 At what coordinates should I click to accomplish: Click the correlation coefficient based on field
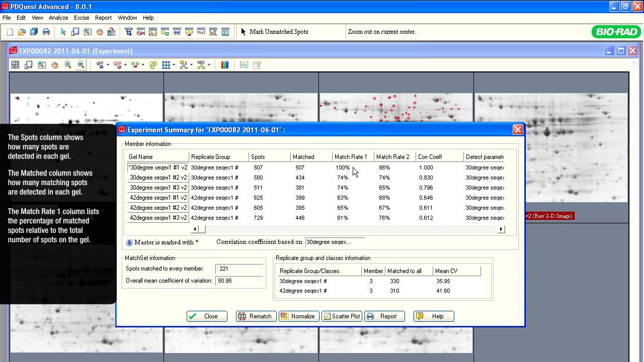335,242
